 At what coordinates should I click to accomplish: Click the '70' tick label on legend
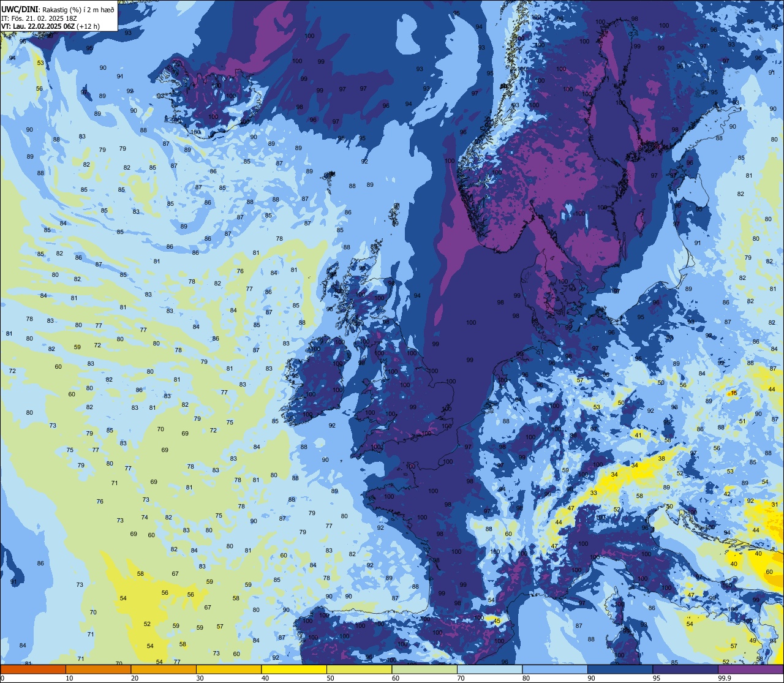pyautogui.click(x=461, y=678)
